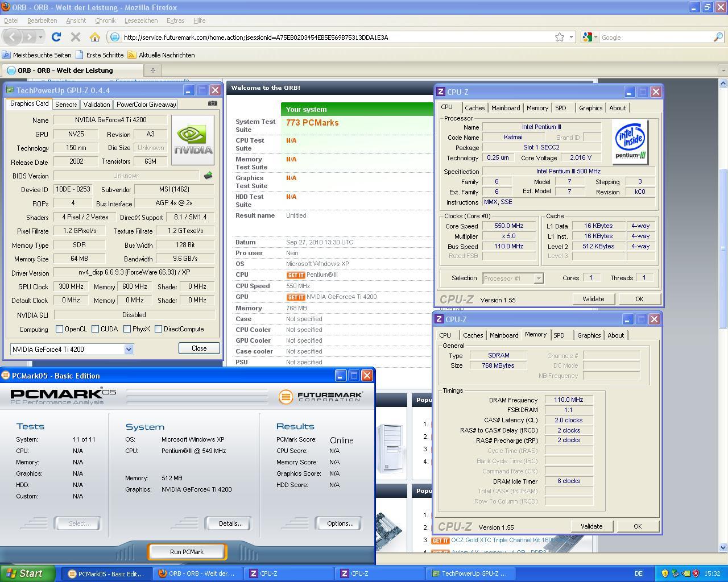728x582 pixels.
Task: Click Validate in lower CPU-Z window
Action: click(x=591, y=526)
